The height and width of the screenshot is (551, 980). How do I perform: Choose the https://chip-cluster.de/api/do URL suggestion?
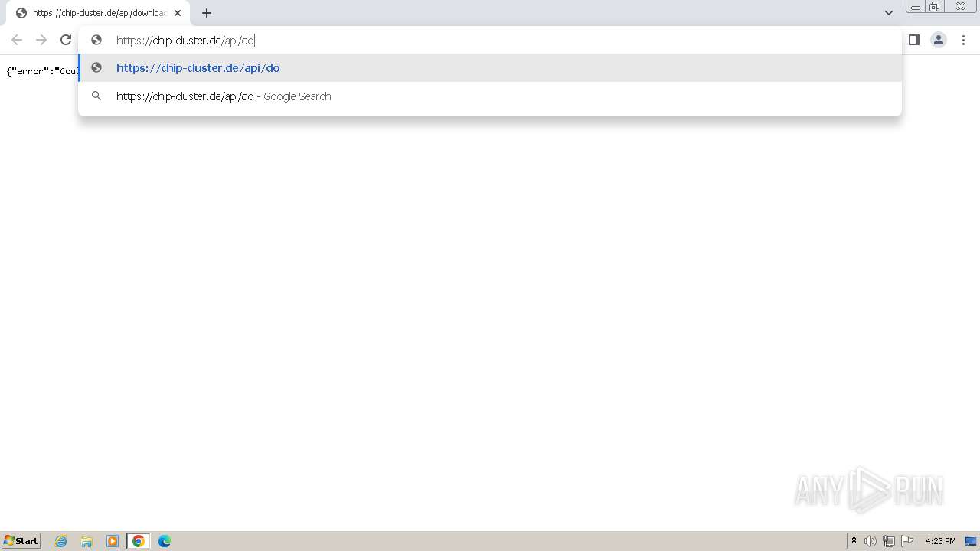(x=490, y=68)
